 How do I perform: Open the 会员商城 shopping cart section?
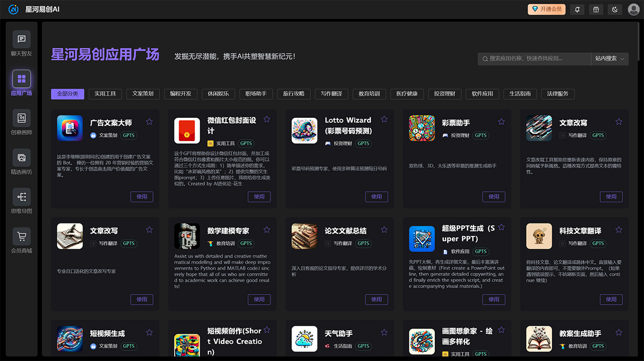pos(21,239)
